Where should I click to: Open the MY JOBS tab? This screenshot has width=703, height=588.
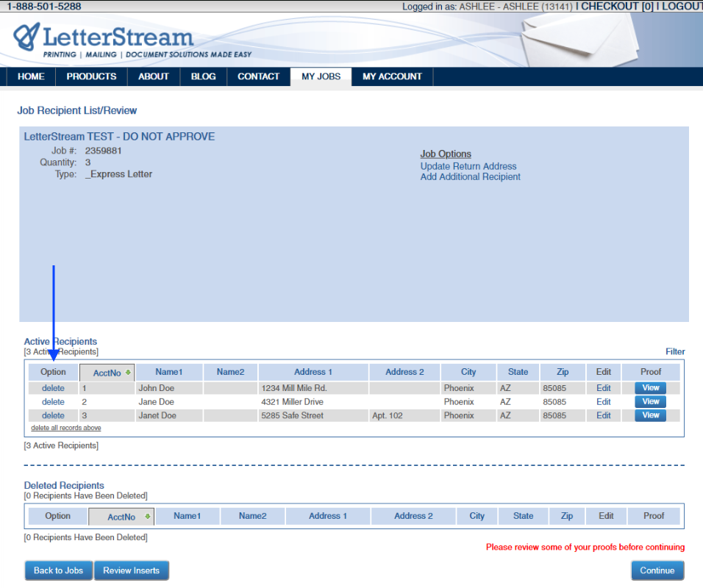coord(321,76)
